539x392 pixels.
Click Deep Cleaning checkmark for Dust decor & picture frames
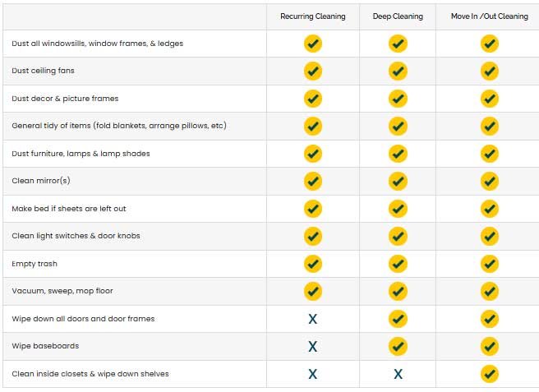398,99
